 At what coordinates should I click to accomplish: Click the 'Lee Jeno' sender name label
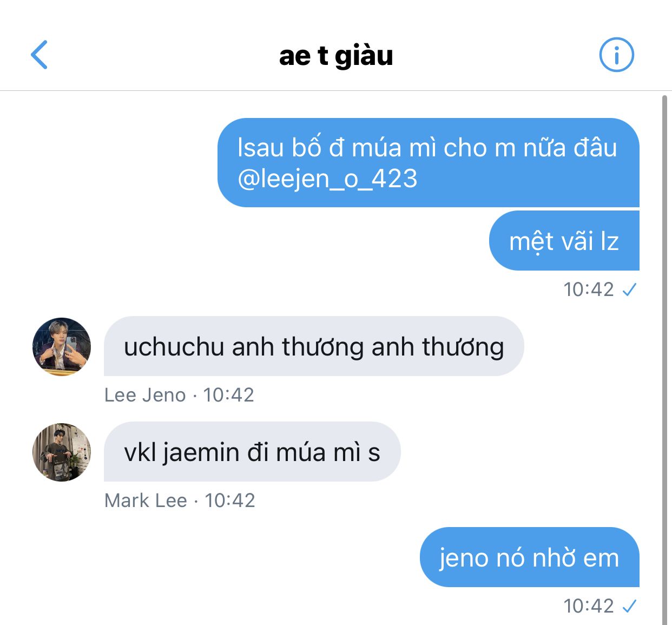(x=145, y=395)
